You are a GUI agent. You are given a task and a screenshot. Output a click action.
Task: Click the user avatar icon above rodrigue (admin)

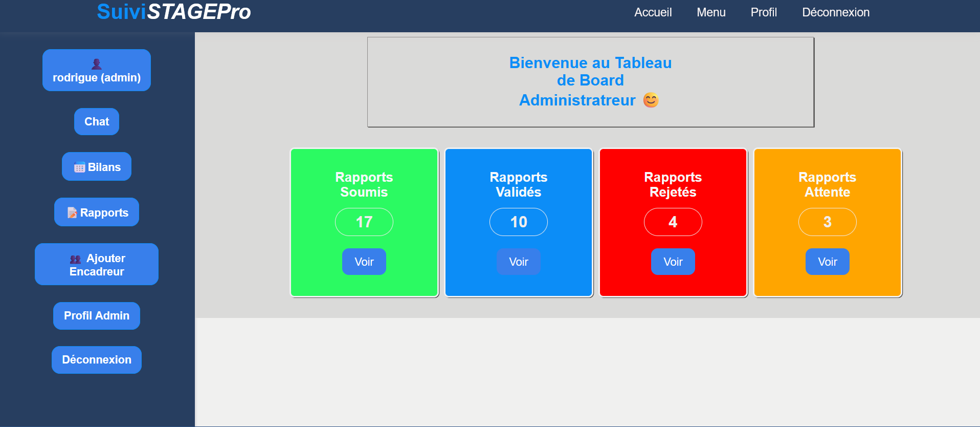(97, 64)
